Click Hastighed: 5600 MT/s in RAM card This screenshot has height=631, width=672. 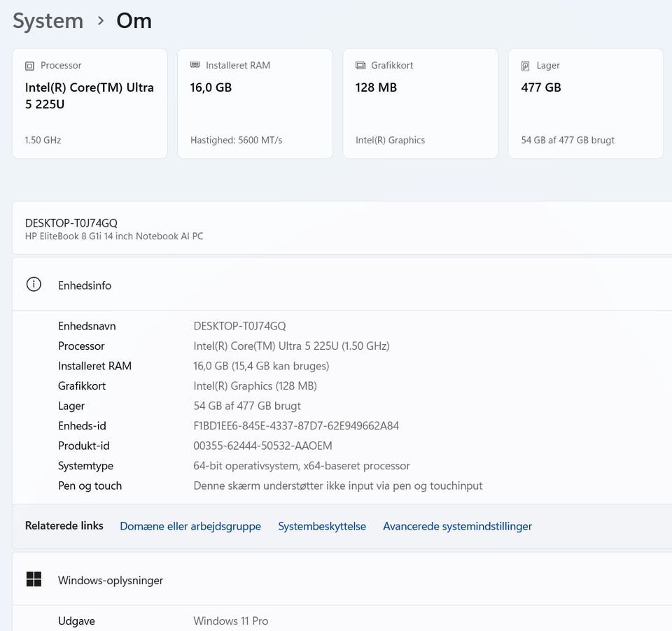tap(237, 140)
